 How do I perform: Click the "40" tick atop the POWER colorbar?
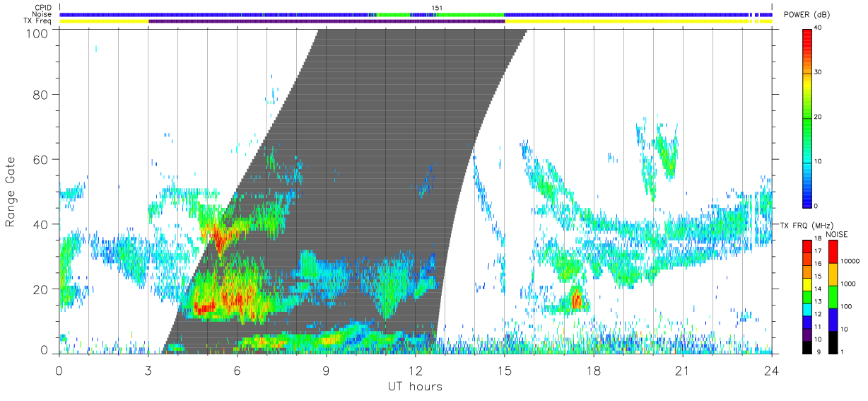(x=819, y=28)
